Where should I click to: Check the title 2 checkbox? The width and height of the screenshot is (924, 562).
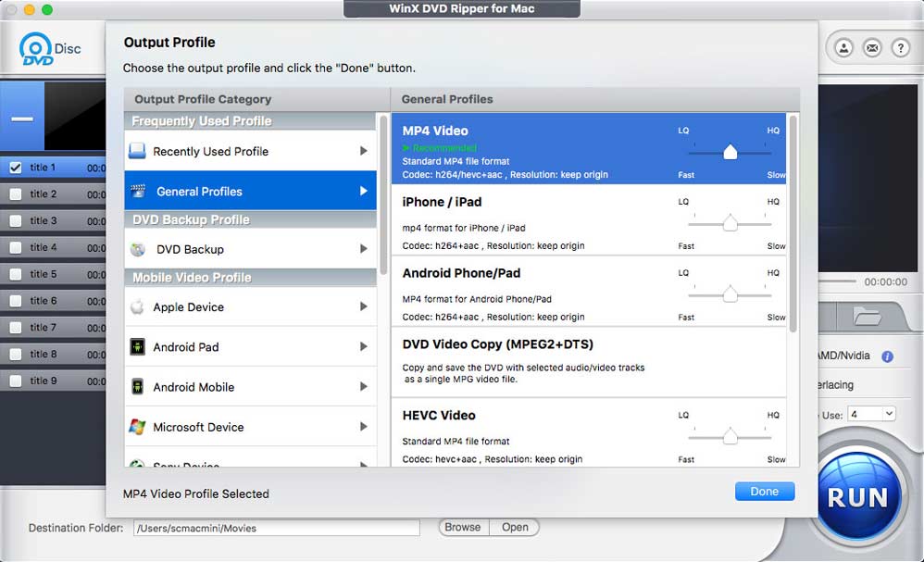click(x=16, y=194)
